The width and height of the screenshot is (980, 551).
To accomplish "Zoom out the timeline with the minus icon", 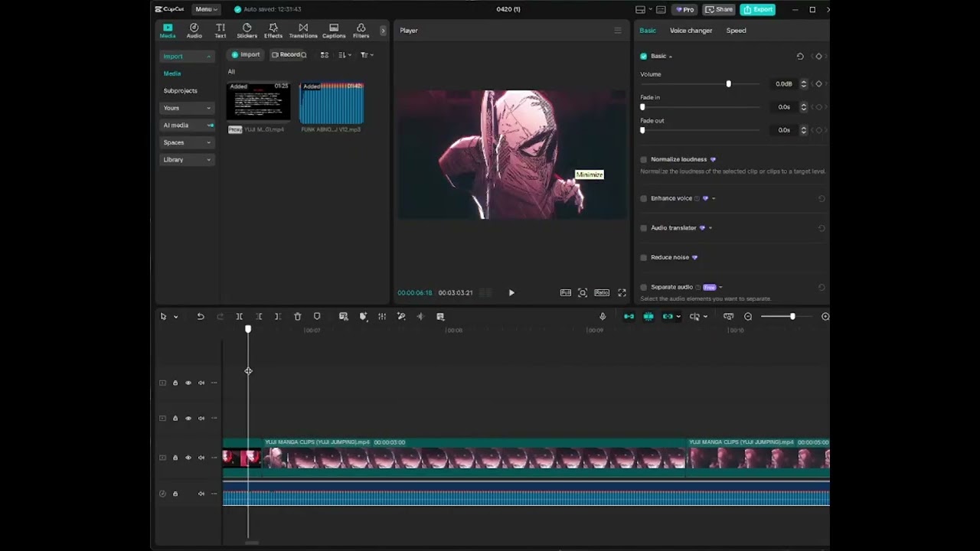I will click(x=748, y=316).
